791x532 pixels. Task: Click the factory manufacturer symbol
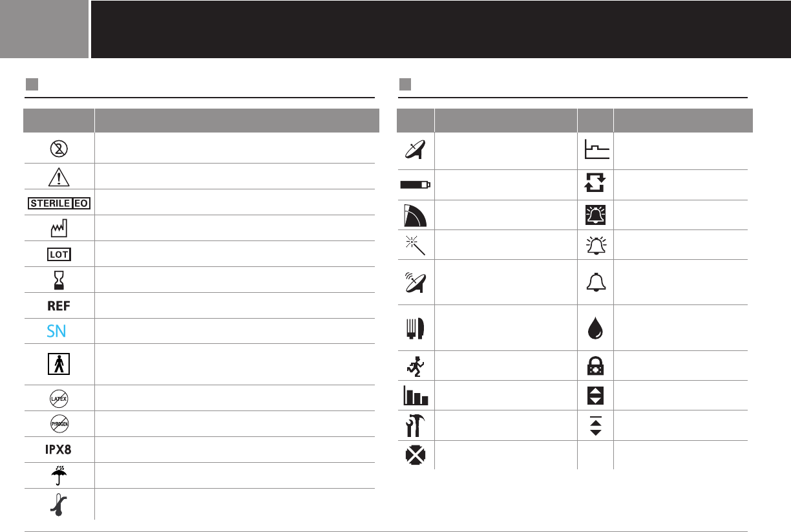[59, 228]
